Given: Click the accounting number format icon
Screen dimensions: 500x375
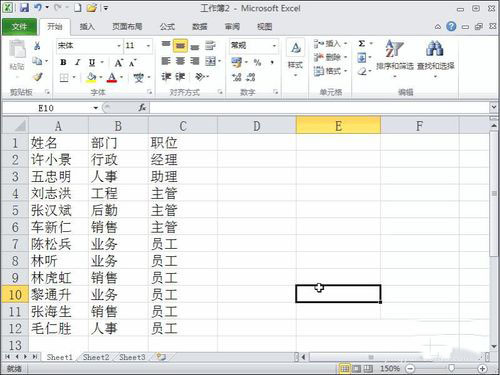Looking at the screenshot, I should pyautogui.click(x=237, y=62).
